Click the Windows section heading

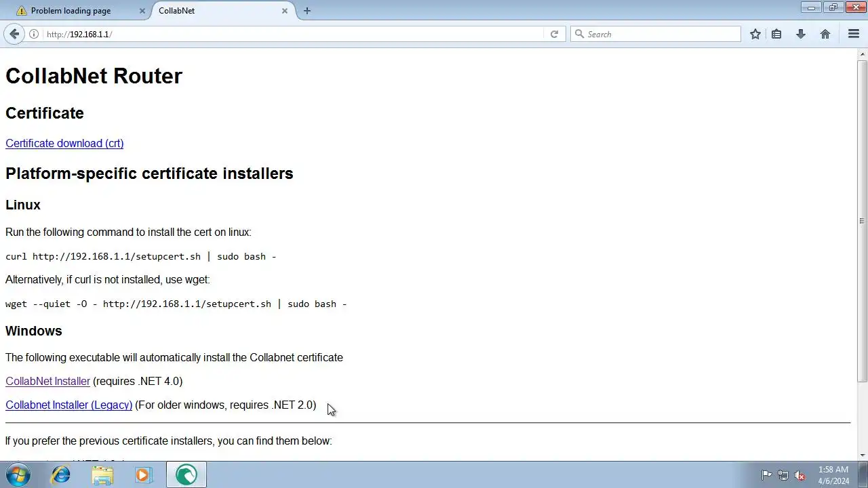pos(34,331)
